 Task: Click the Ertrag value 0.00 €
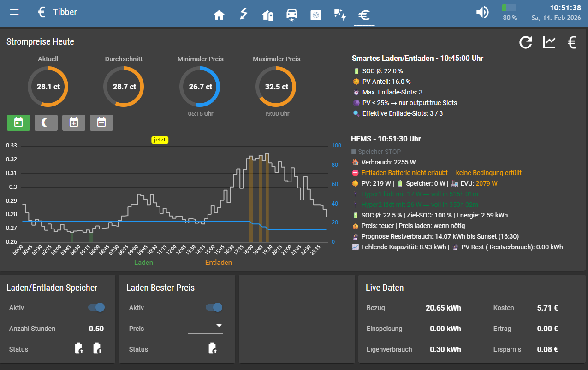pyautogui.click(x=547, y=329)
